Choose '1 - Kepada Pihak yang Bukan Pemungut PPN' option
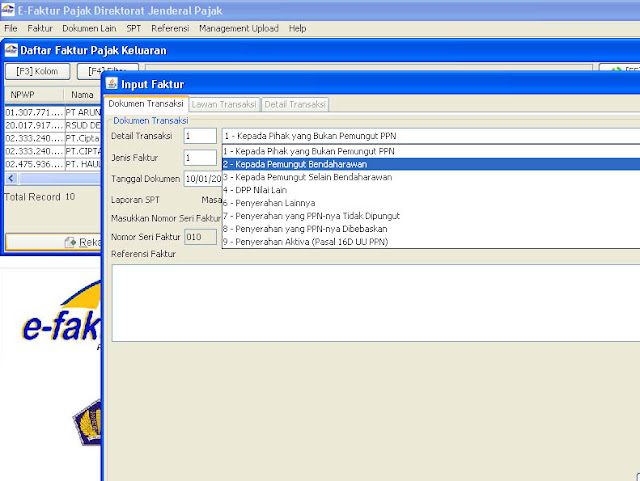Screen dimensions: 640x481 pos(431,151)
